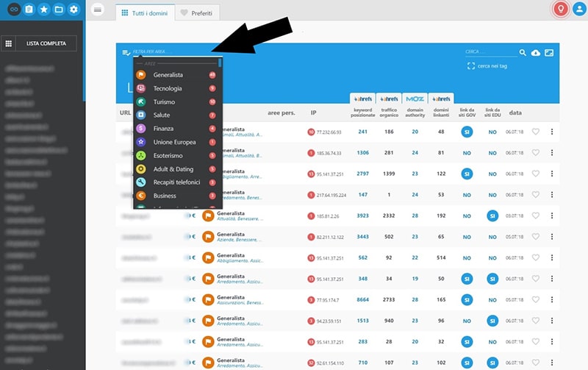Click the link chain icon in sidebar

12,10
